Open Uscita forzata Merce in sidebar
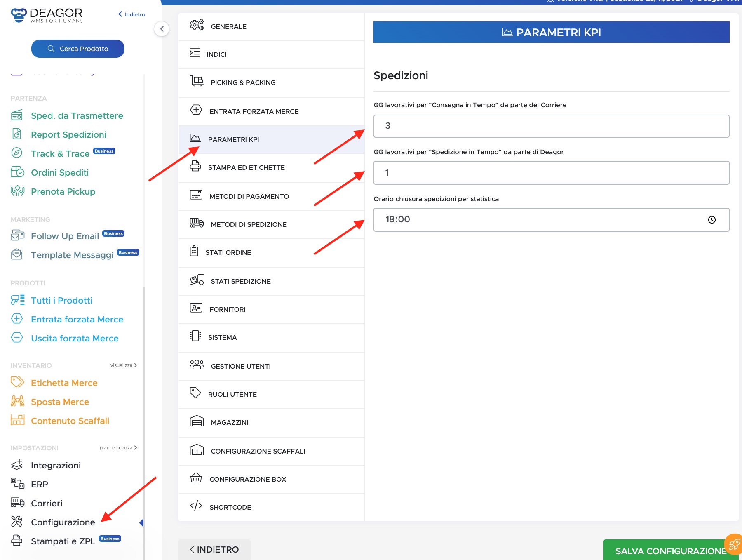The height and width of the screenshot is (560, 742). (x=75, y=339)
